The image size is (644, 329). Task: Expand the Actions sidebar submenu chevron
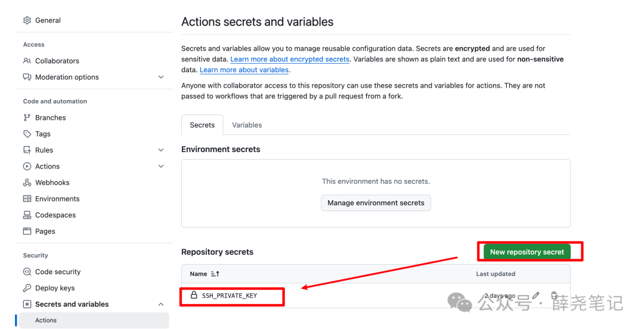tap(161, 166)
